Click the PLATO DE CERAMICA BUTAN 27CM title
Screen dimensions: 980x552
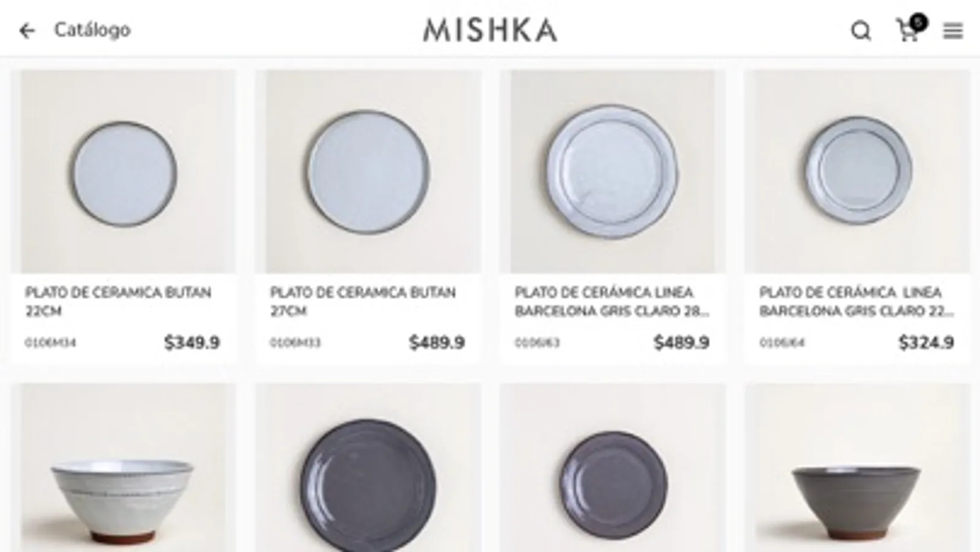[363, 301]
